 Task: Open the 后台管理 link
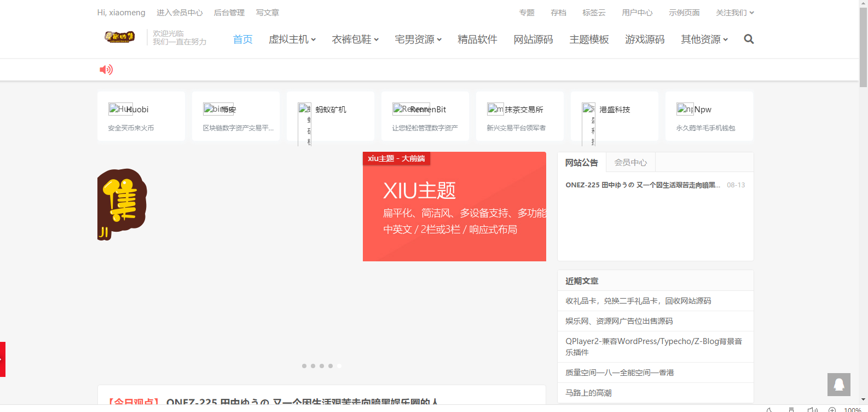pos(229,13)
